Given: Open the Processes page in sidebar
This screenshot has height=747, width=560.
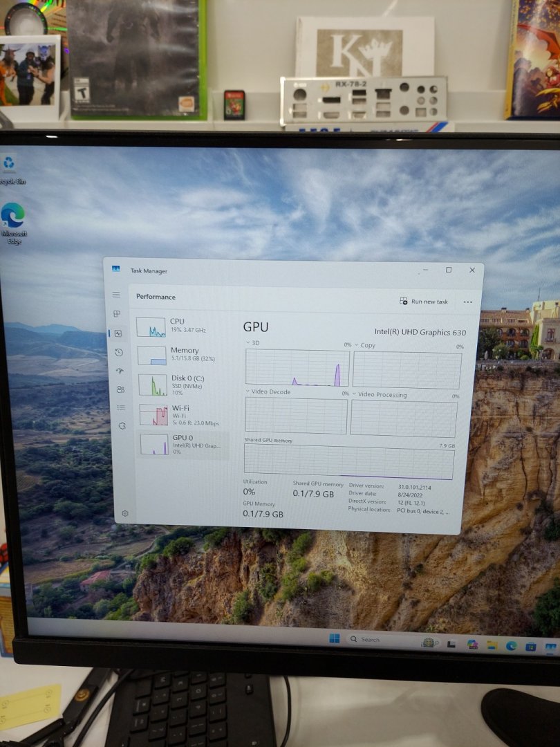Looking at the screenshot, I should pos(117,314).
